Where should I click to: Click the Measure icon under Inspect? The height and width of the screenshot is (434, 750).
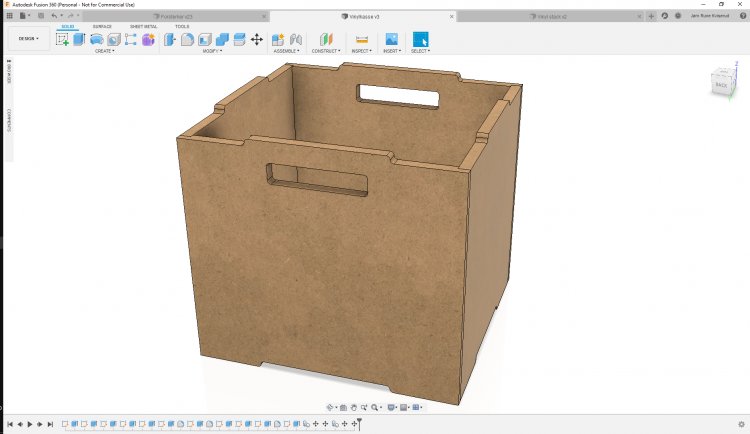click(x=361, y=39)
